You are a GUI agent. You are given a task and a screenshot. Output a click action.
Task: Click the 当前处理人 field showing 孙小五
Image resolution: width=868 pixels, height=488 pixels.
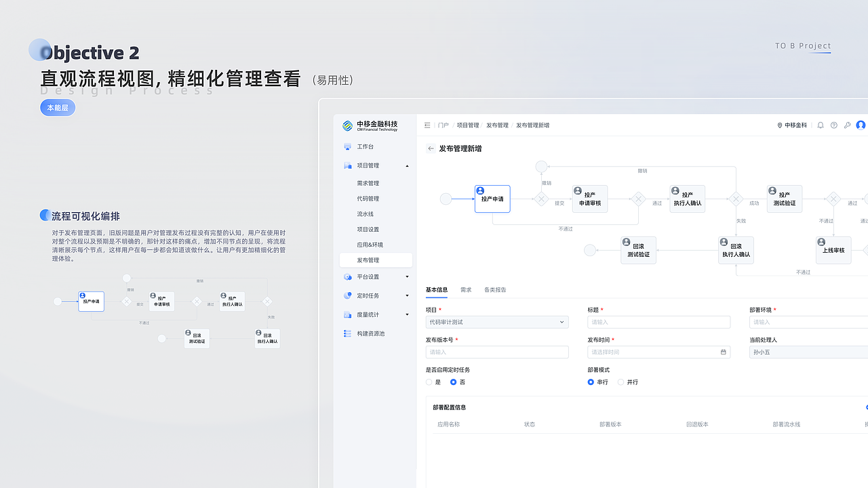click(808, 352)
